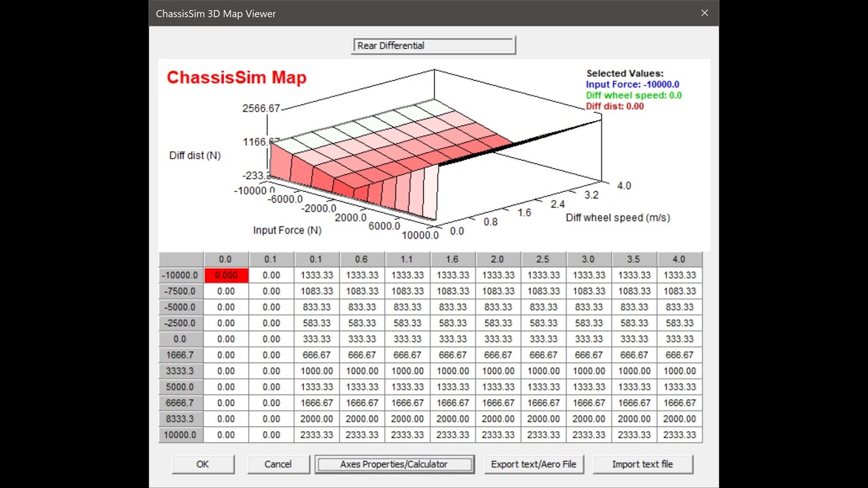This screenshot has height=488, width=868.
Task: Close the ChassisSim 3D Map Viewer window
Action: coord(705,13)
